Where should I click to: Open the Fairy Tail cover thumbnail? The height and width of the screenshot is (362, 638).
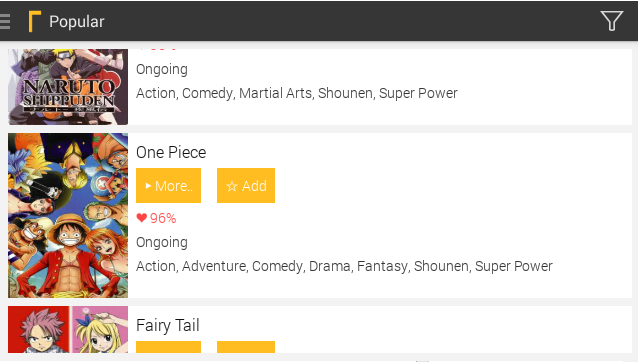tap(68, 329)
